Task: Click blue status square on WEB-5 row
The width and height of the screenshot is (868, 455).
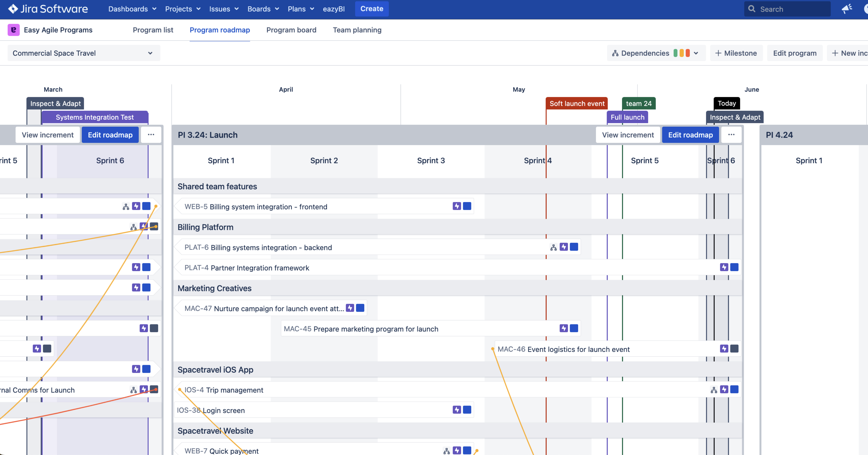Action: [x=467, y=206]
